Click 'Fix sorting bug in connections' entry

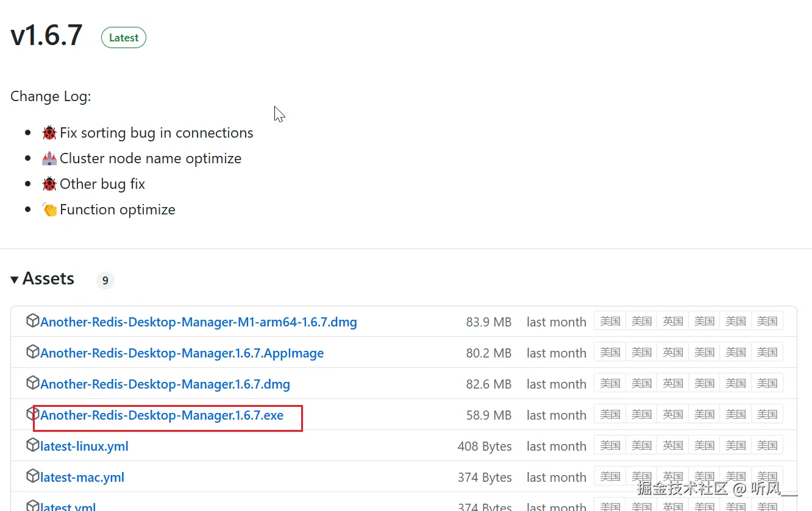[157, 133]
